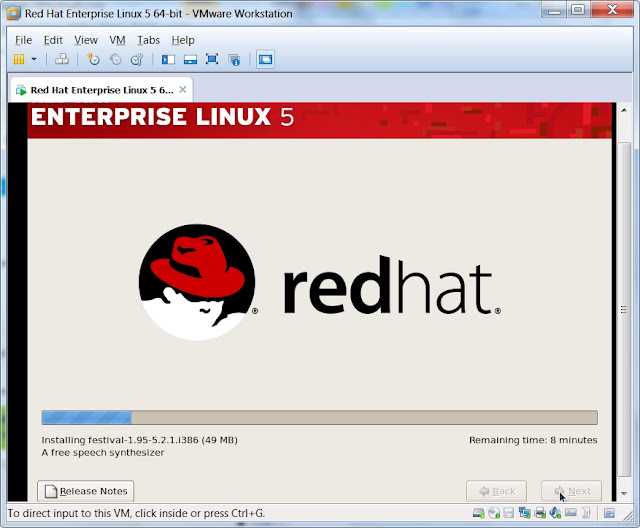Click the ENTERPRISE LINUX 5 banner heading

pos(162,117)
